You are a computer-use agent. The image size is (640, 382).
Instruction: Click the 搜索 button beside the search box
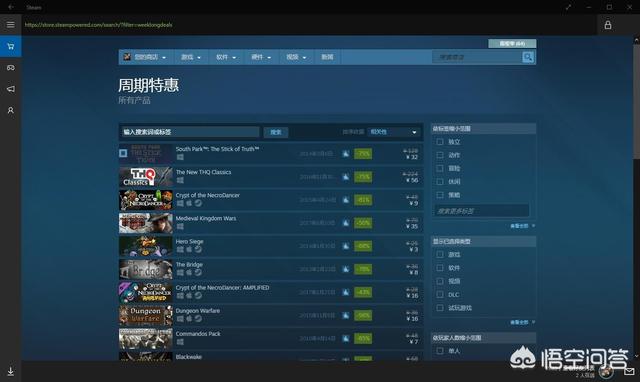[276, 132]
